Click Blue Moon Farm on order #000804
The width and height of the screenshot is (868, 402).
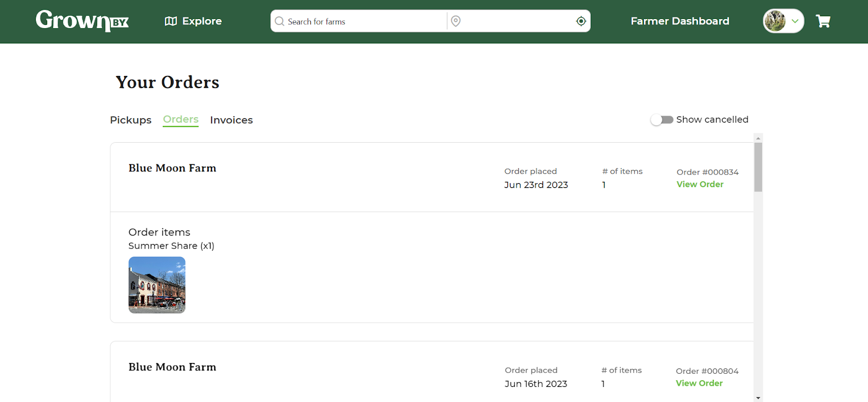click(173, 367)
